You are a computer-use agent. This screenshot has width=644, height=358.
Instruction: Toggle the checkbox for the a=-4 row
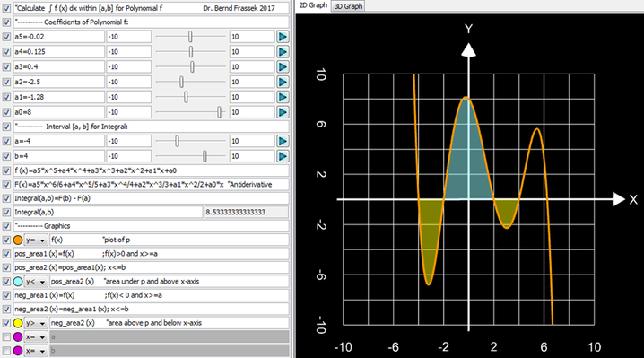6,141
